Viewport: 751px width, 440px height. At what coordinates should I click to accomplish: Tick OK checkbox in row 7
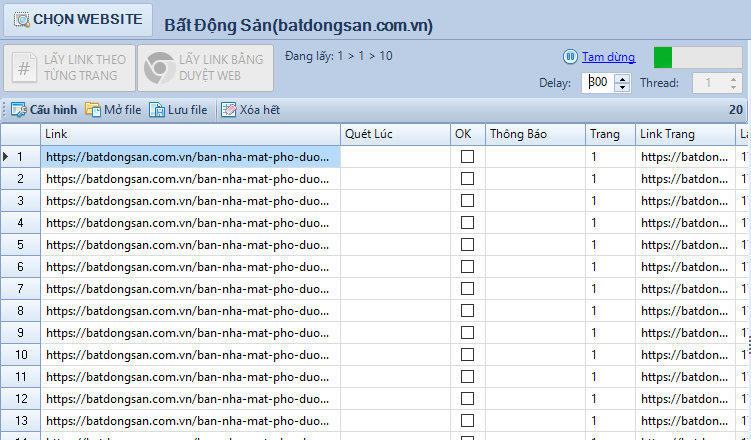pyautogui.click(x=467, y=289)
